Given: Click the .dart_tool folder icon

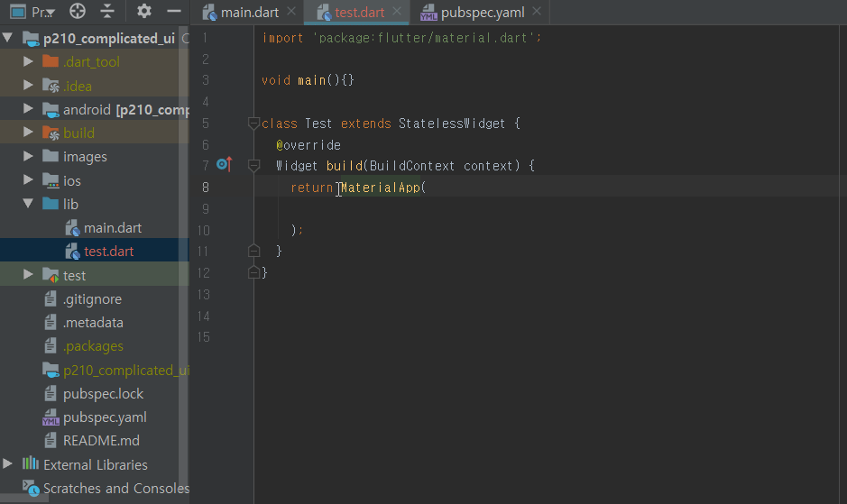Looking at the screenshot, I should point(51,61).
